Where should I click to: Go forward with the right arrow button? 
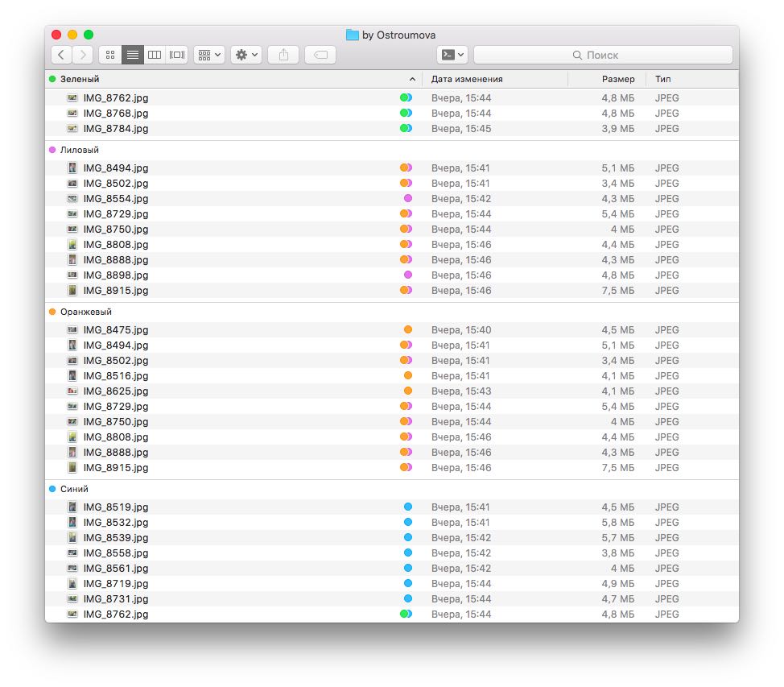click(x=82, y=55)
